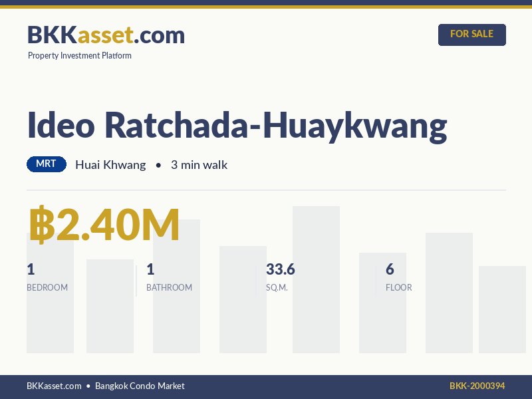Toggle the MRT transit label
Image resolution: width=532 pixels, height=399 pixels.
click(x=45, y=164)
